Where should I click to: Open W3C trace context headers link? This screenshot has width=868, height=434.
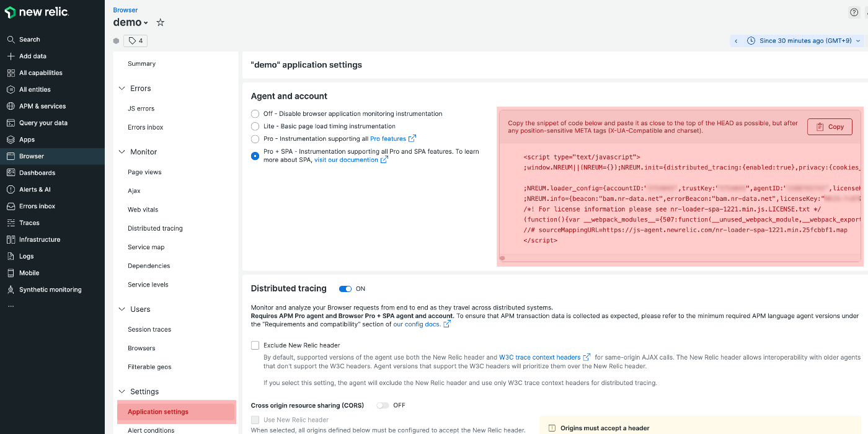pos(539,357)
